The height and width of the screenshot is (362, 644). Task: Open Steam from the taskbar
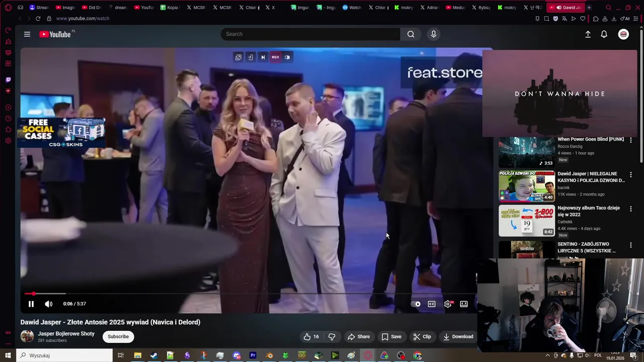tap(154, 355)
